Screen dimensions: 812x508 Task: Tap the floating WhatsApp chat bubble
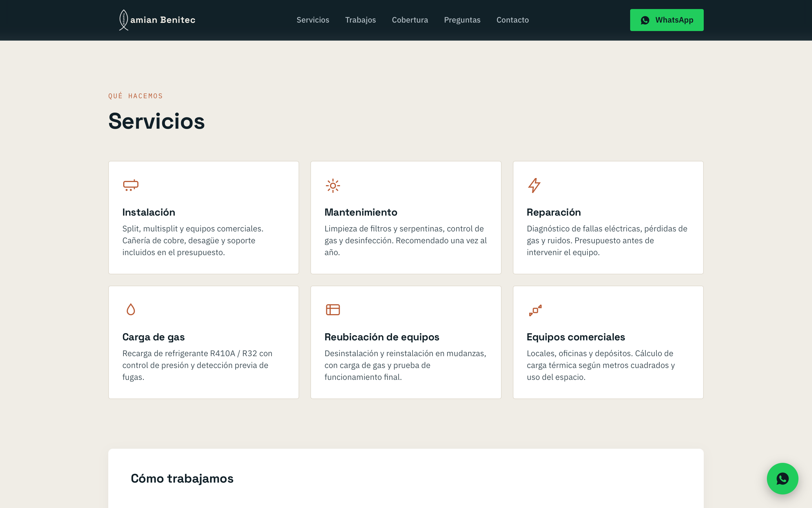click(x=782, y=478)
